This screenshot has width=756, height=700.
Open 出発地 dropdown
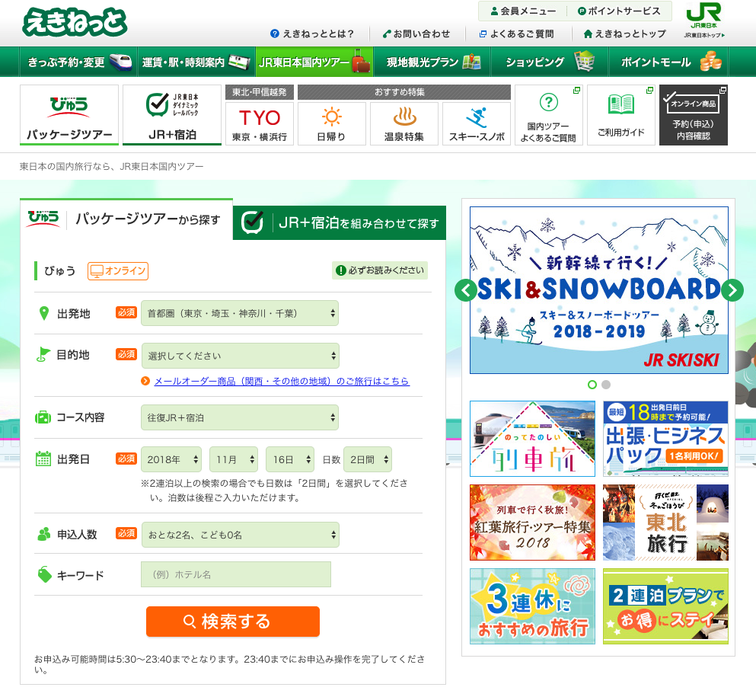point(240,313)
